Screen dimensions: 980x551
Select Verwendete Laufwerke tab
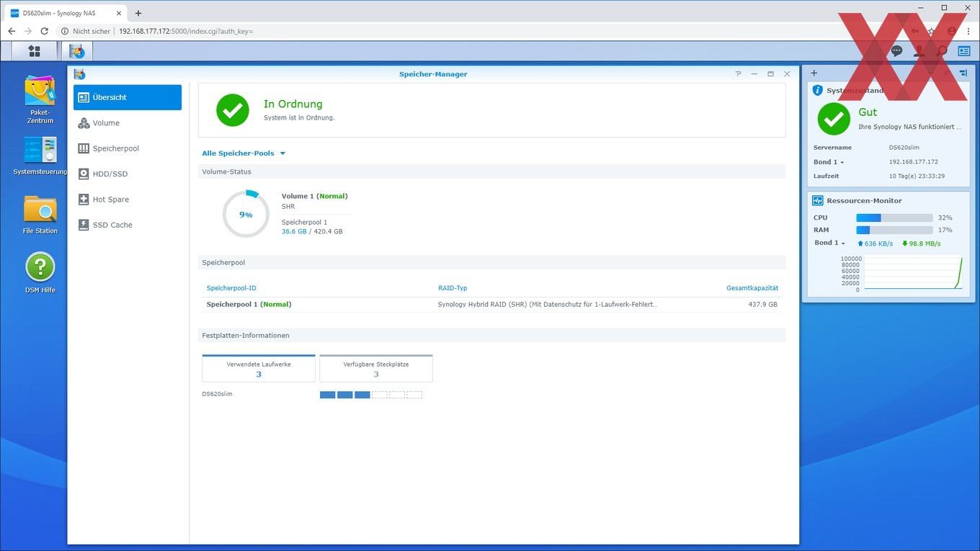pyautogui.click(x=259, y=369)
